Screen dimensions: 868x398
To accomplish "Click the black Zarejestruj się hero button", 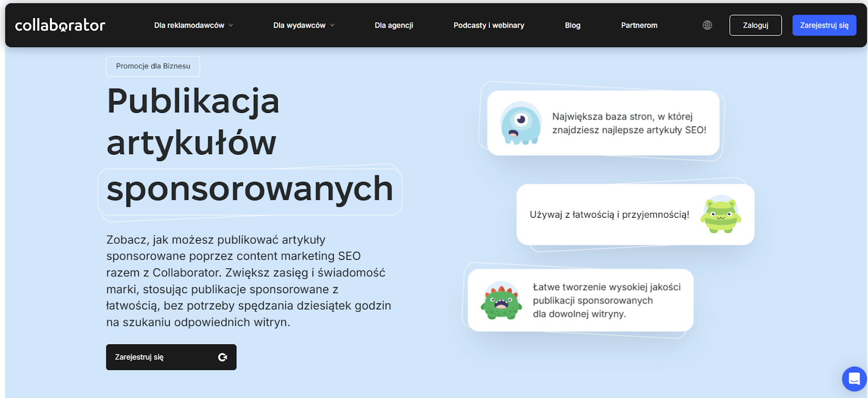I will 171,357.
